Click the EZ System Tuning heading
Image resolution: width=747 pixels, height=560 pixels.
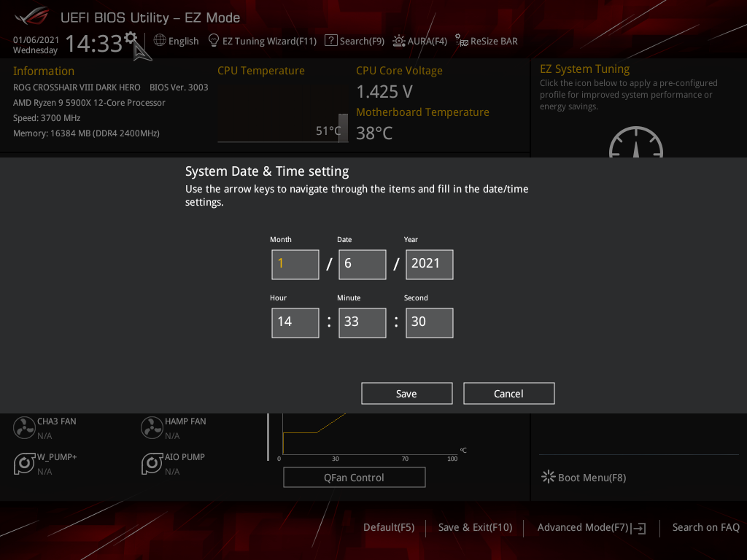coord(584,69)
